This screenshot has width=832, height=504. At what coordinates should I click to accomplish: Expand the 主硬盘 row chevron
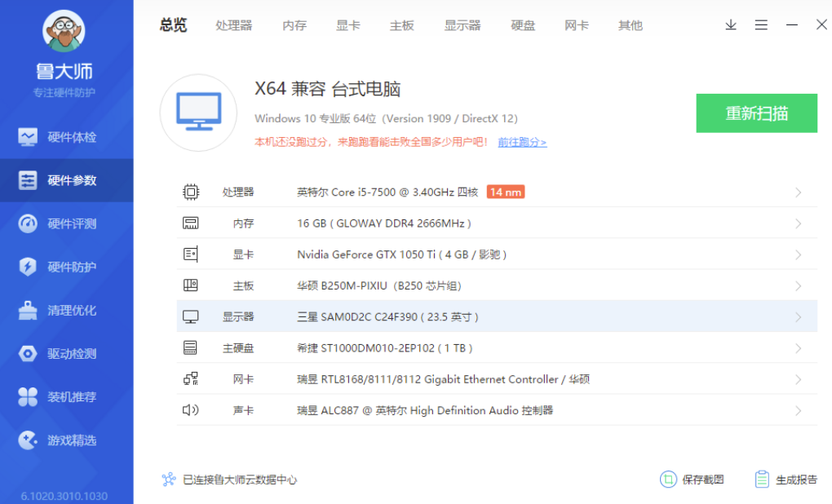798,348
